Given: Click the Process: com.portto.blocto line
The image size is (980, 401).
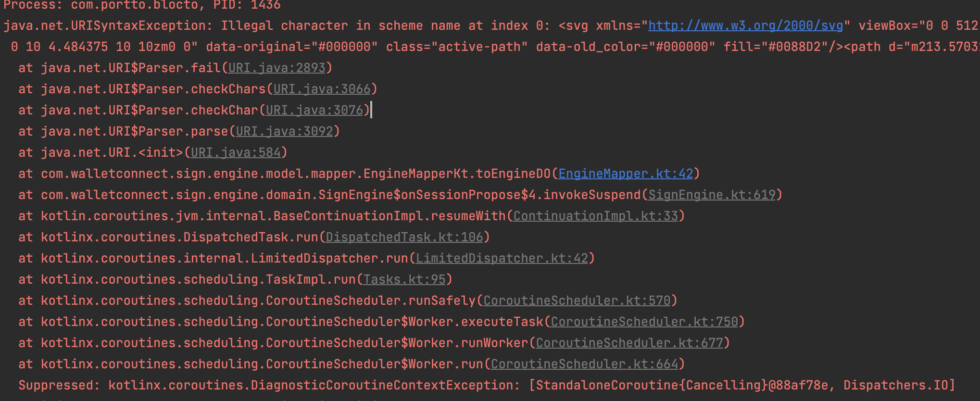Looking at the screenshot, I should [x=142, y=5].
